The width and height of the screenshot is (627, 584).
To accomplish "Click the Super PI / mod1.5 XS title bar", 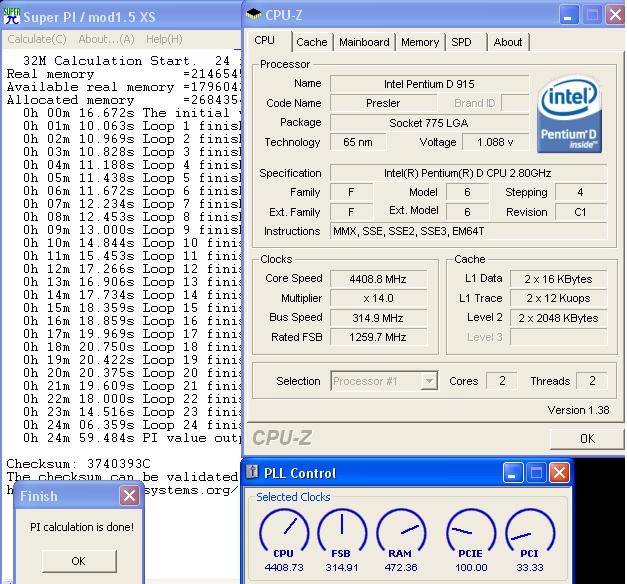I will tap(121, 16).
